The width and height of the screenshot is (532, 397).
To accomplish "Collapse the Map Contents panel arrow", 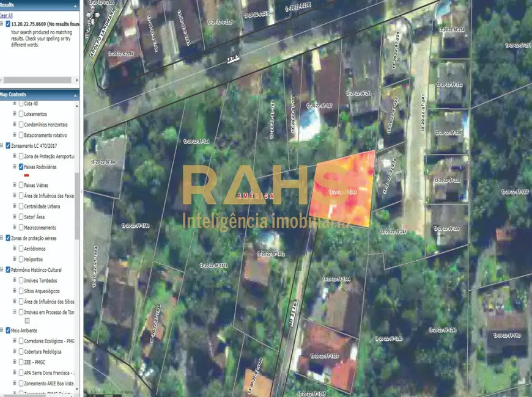I will [75, 95].
